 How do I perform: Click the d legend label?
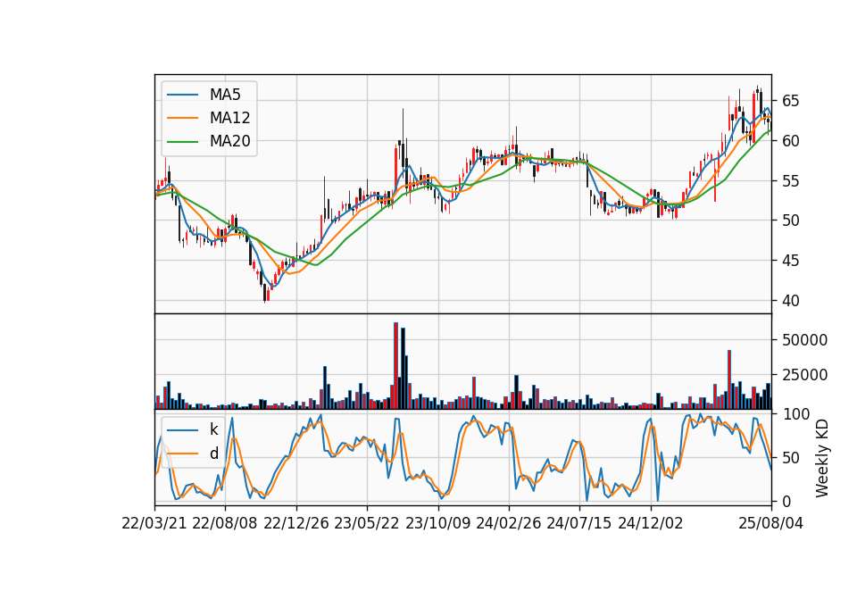coord(213,454)
